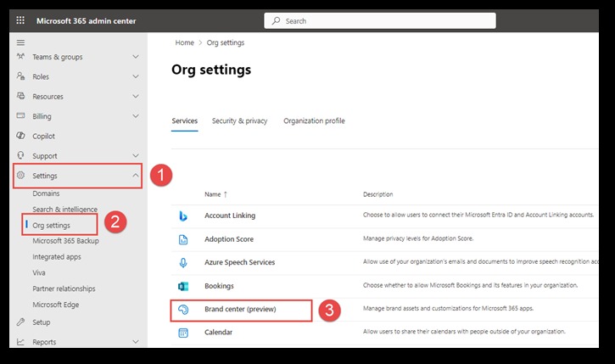615x364 pixels.
Task: Open Domains under Settings
Action: tap(46, 193)
